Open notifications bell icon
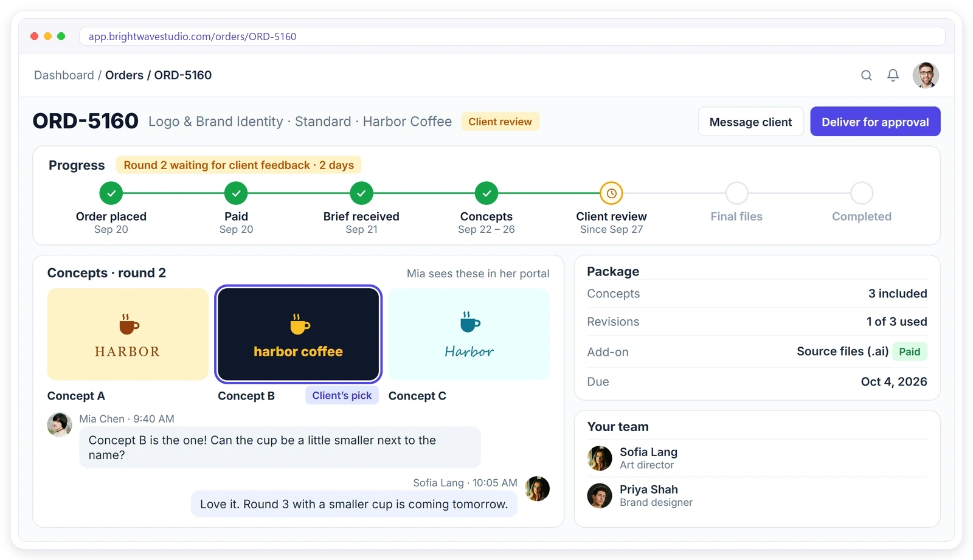The width and height of the screenshot is (973, 560). tap(893, 75)
